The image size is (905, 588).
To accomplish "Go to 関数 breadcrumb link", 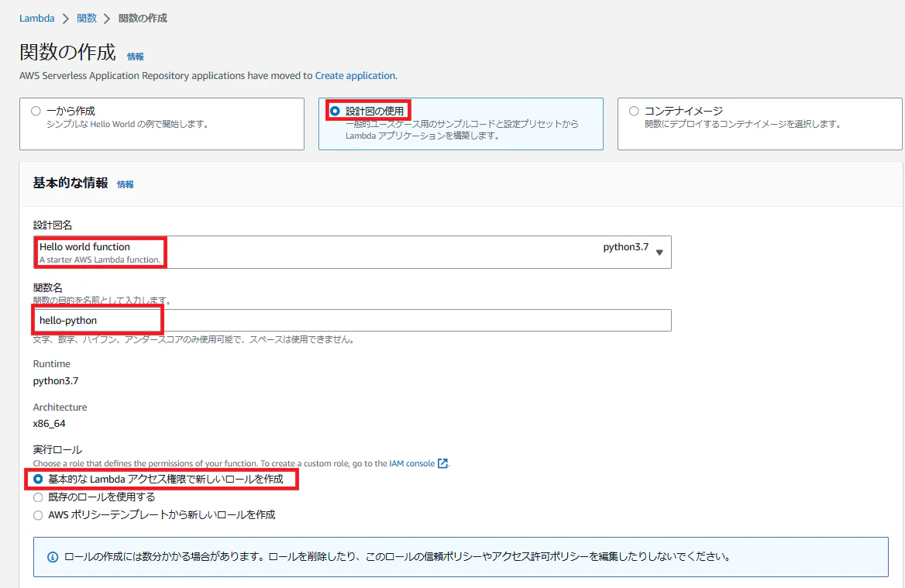I will tap(87, 19).
